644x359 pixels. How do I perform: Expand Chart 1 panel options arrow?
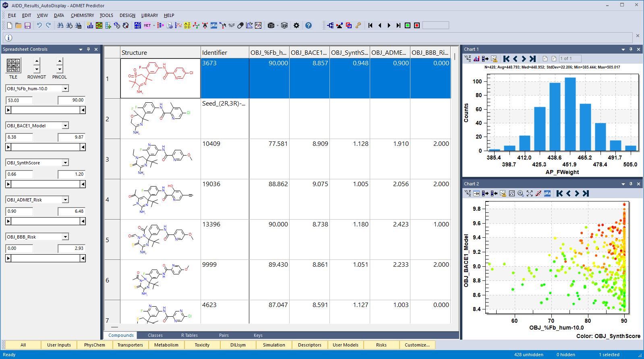623,49
